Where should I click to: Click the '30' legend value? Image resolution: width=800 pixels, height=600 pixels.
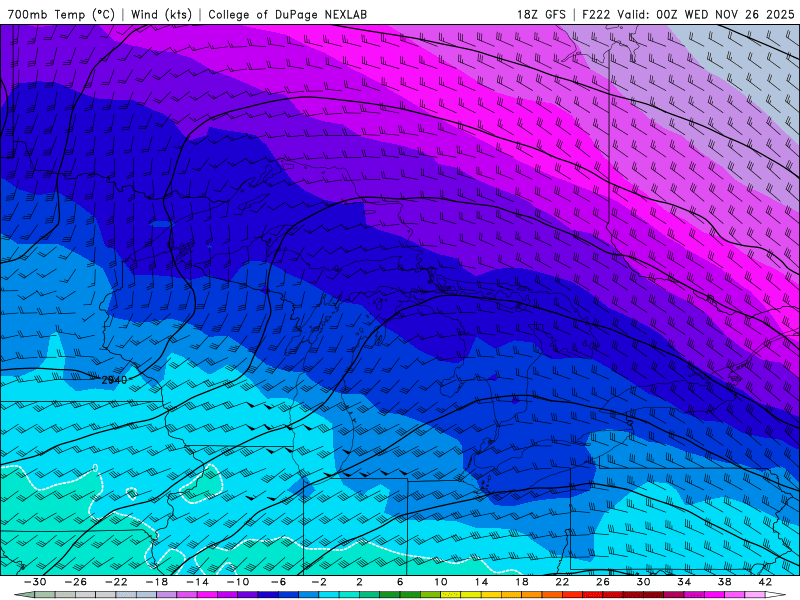click(643, 582)
